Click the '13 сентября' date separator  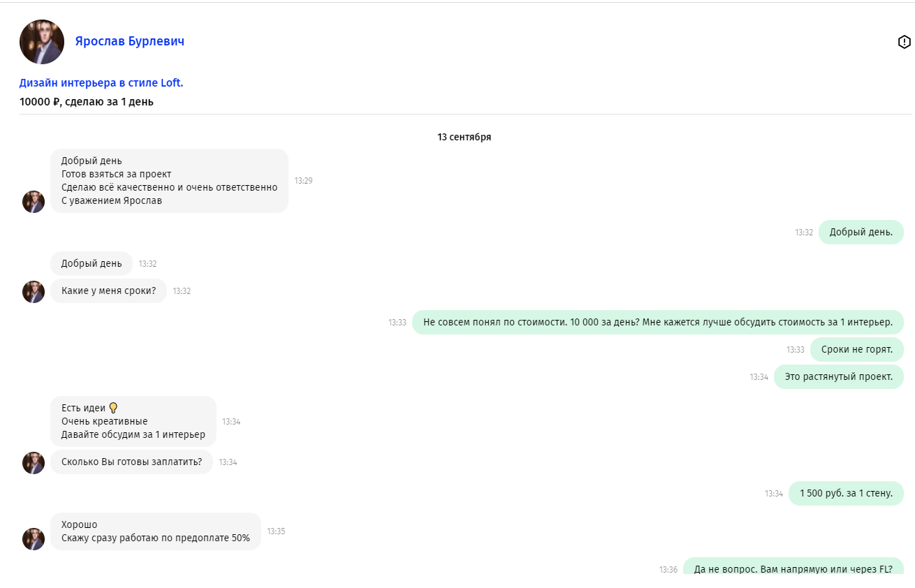pos(464,137)
